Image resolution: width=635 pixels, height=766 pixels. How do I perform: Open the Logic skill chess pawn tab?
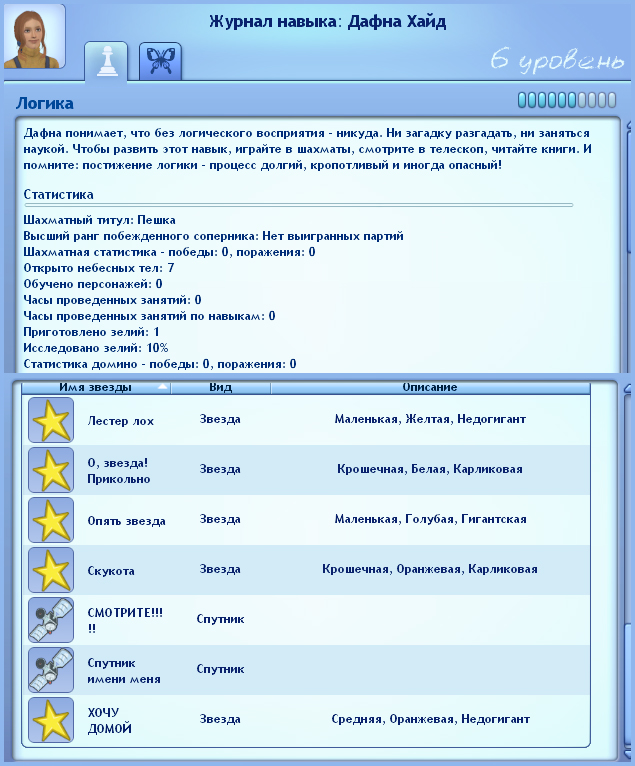(106, 61)
